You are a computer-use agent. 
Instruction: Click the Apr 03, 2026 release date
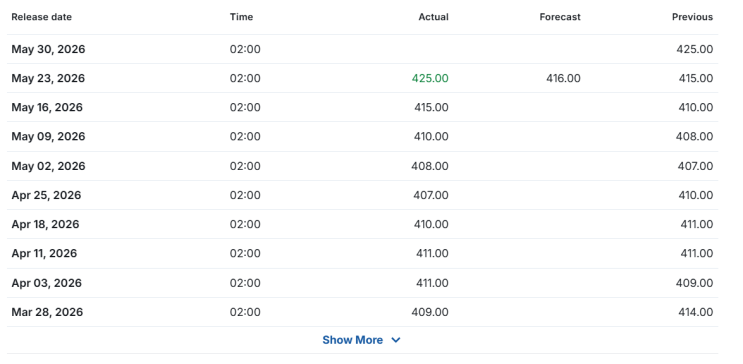click(46, 283)
